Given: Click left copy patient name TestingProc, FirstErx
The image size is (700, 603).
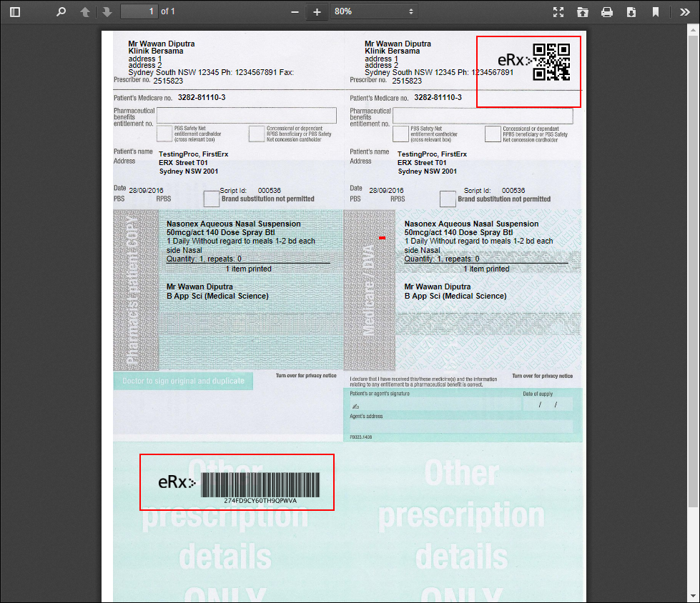Looking at the screenshot, I should click(x=193, y=154).
